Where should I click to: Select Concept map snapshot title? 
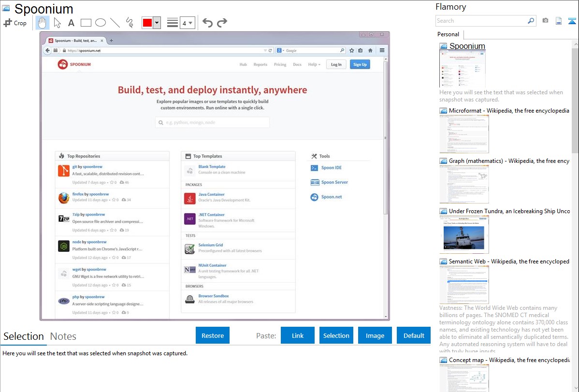(x=509, y=360)
